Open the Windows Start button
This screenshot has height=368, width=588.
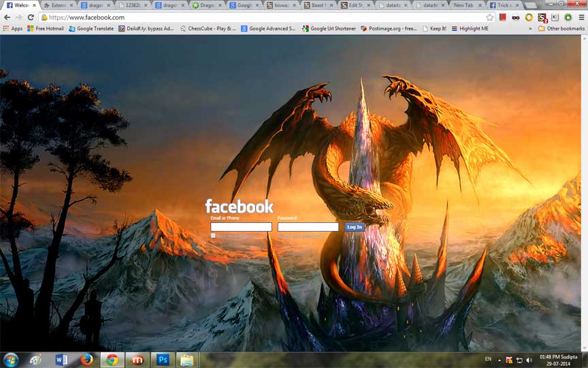11,360
